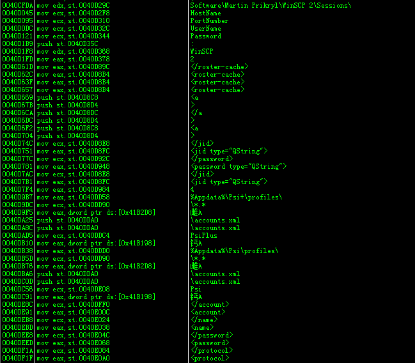
Task: Click the first </roster-cache> string row
Action: pos(208,67)
